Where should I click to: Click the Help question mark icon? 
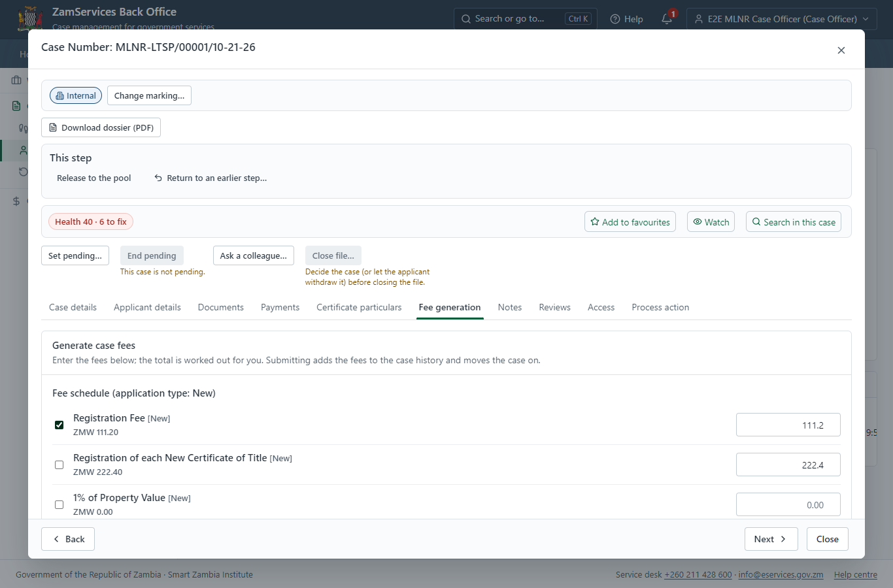click(x=615, y=19)
